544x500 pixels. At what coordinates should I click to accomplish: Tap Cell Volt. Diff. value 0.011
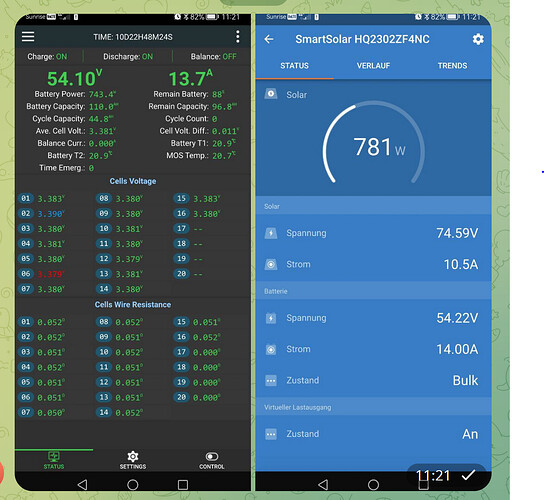(225, 131)
